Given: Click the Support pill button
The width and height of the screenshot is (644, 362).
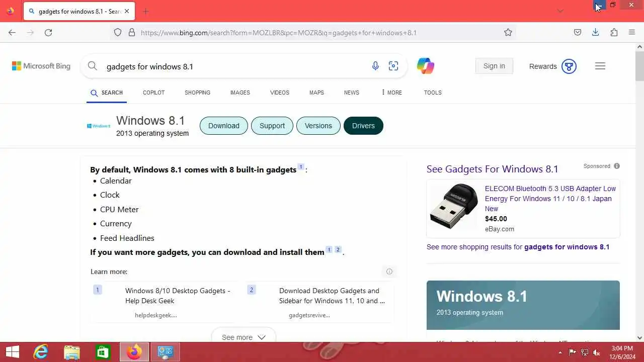Looking at the screenshot, I should click(x=272, y=126).
